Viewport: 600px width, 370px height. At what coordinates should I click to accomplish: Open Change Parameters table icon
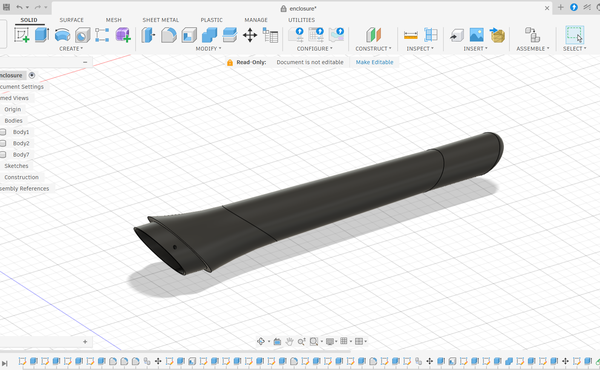tap(270, 35)
